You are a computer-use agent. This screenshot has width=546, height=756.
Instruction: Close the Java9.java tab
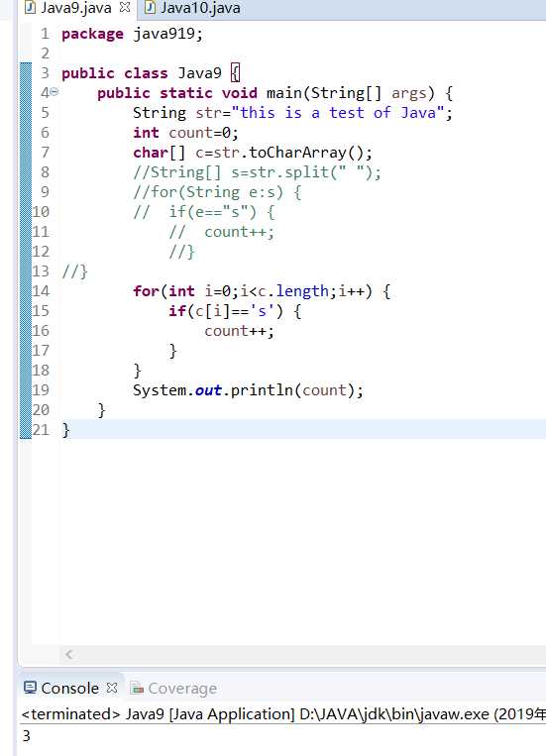click(x=125, y=8)
